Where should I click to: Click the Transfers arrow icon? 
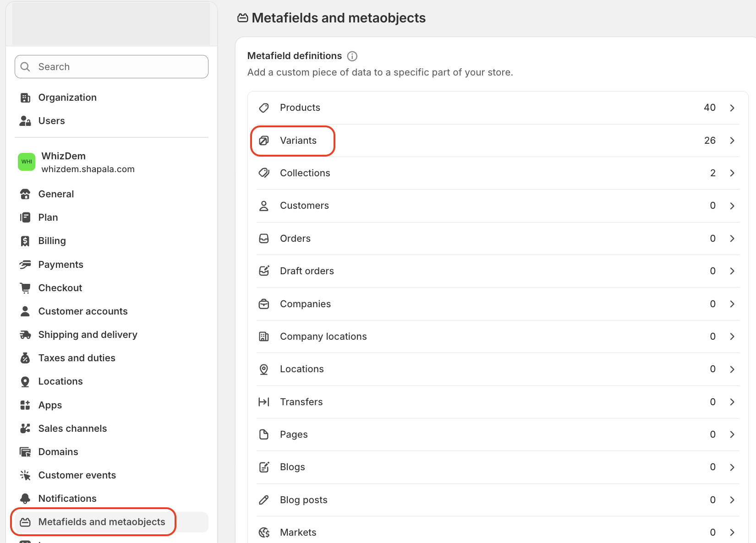pyautogui.click(x=264, y=402)
